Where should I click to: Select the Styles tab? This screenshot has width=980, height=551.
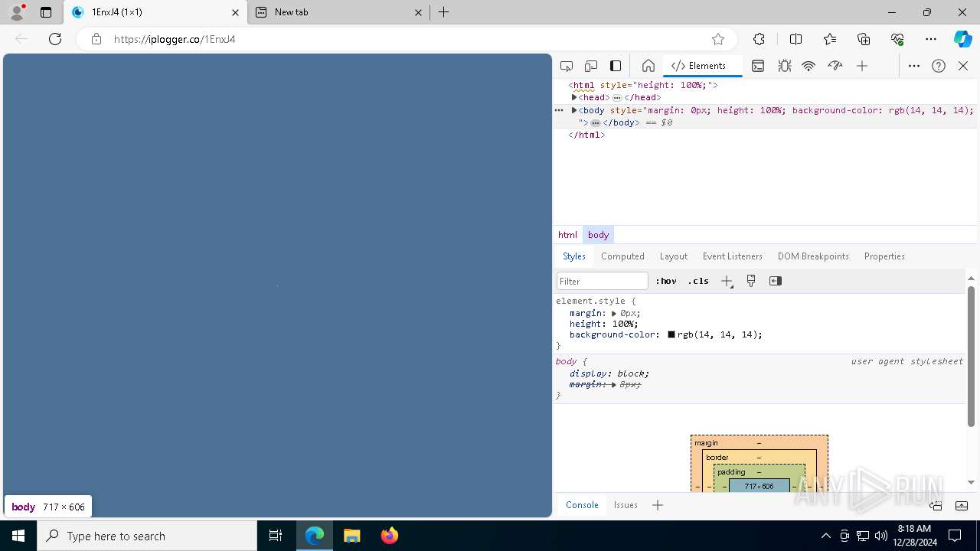point(574,256)
